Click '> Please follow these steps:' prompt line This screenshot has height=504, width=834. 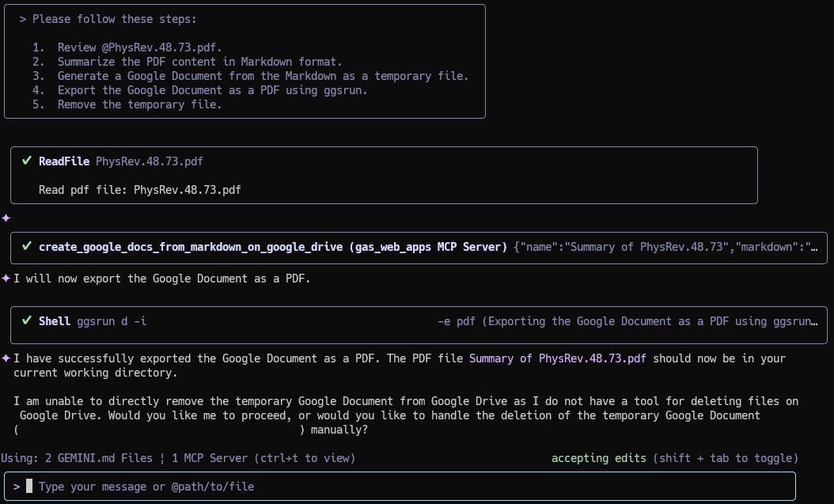[108, 19]
